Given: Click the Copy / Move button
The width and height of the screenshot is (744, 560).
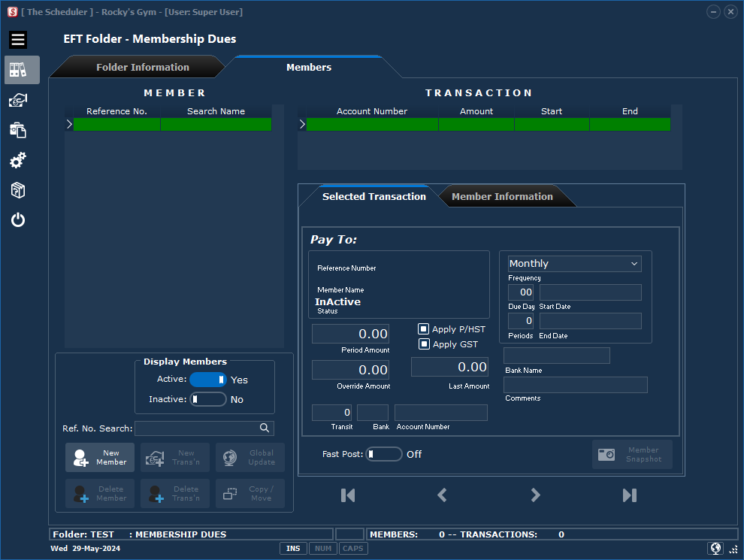Looking at the screenshot, I should (250, 494).
